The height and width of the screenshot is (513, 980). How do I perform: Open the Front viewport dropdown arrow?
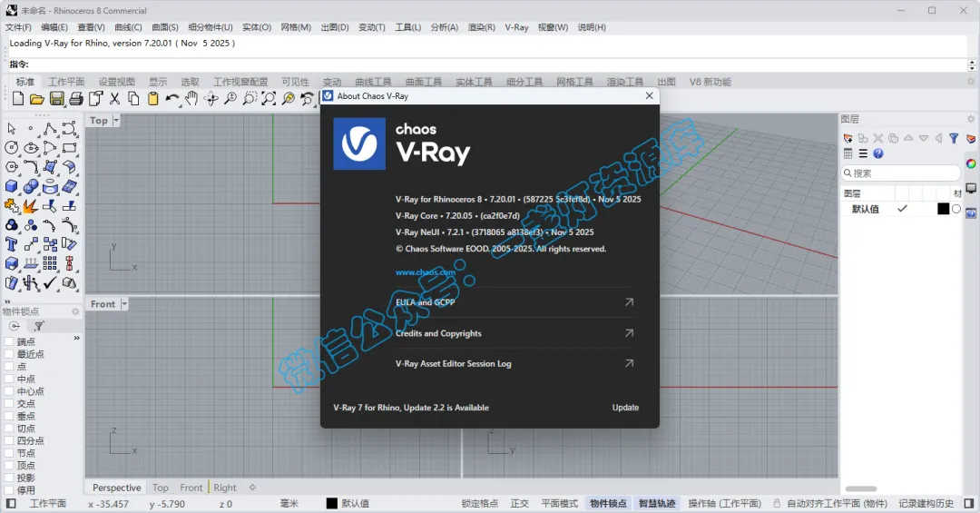[x=123, y=304]
